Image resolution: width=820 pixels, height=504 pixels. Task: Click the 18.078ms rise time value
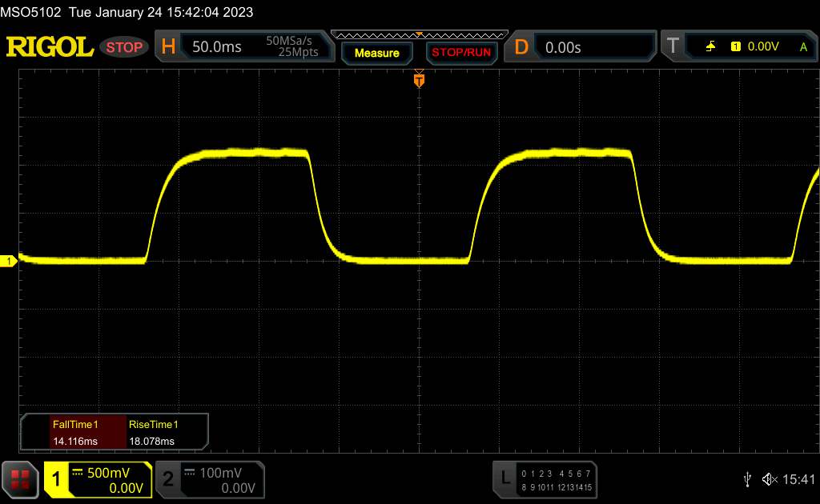click(x=151, y=442)
